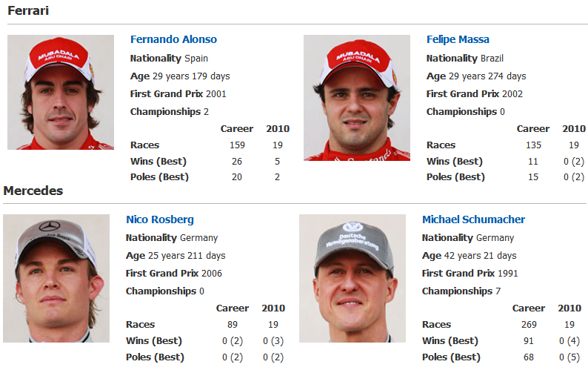Click Alonso's career races value 159
588x370 pixels.
(x=237, y=145)
